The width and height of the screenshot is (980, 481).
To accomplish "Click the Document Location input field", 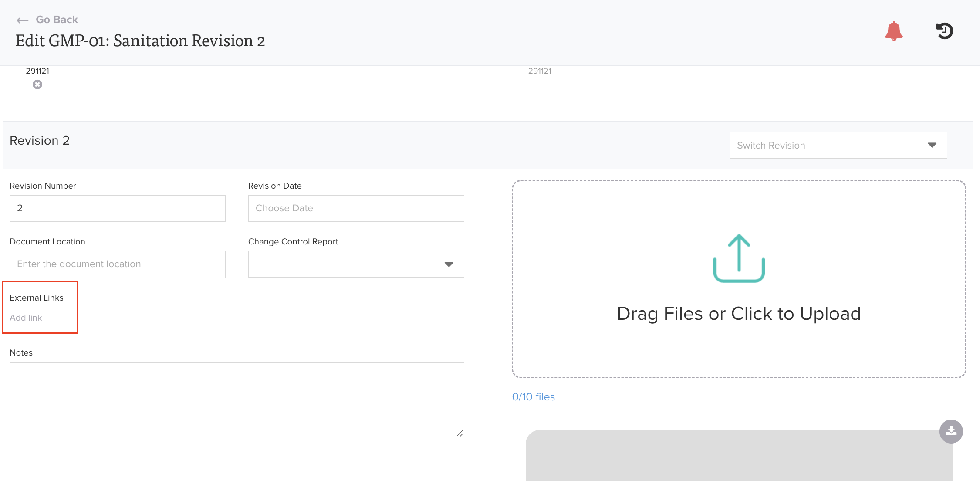I will pyautogui.click(x=117, y=264).
